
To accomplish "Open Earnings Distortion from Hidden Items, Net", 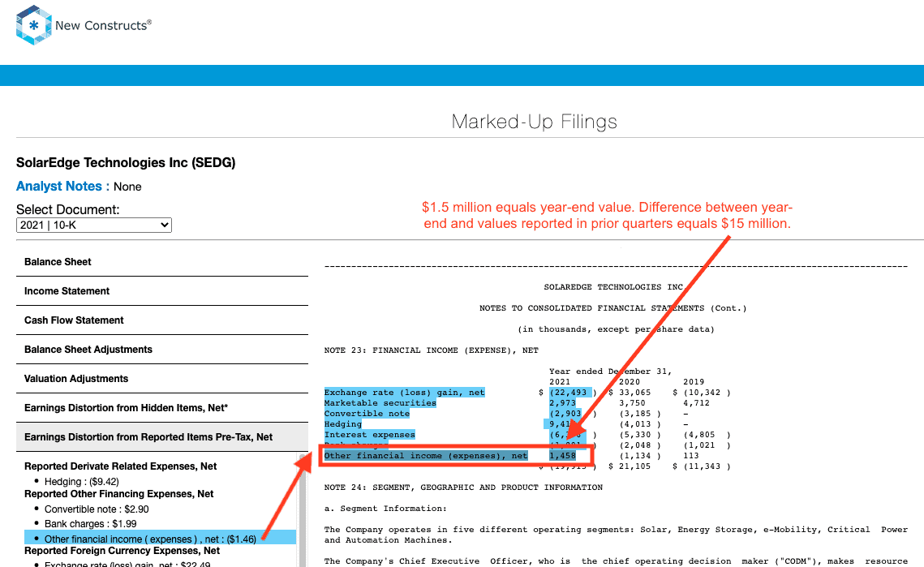I will [x=162, y=408].
